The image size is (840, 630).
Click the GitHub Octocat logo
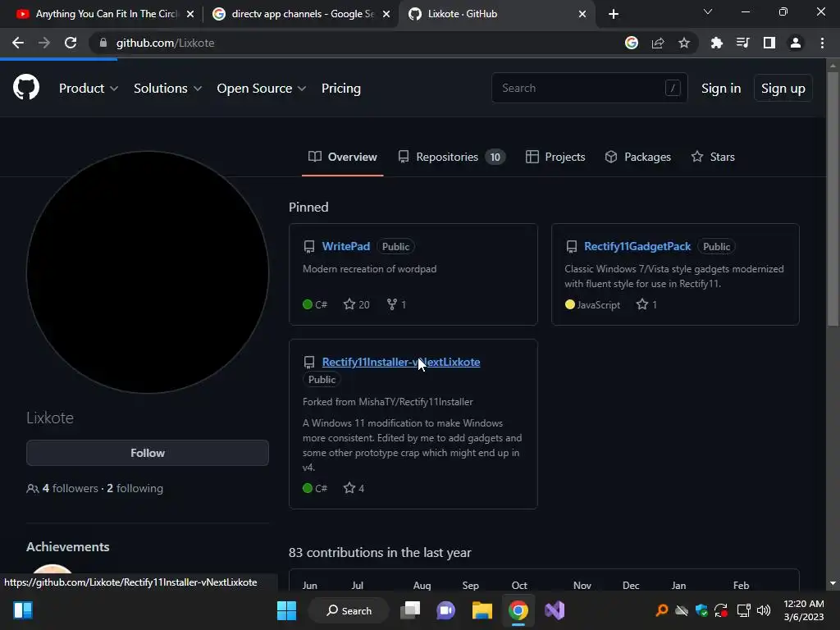tap(26, 87)
